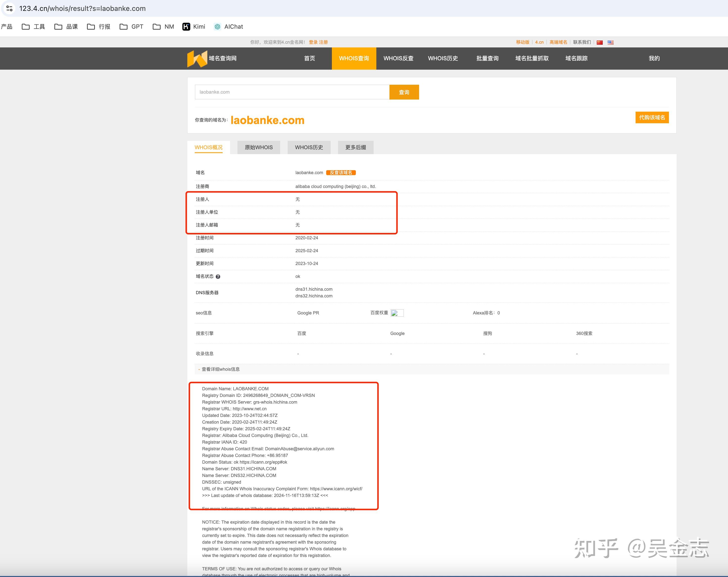
Task: Click the help question mark next to 域名状态
Action: click(218, 276)
